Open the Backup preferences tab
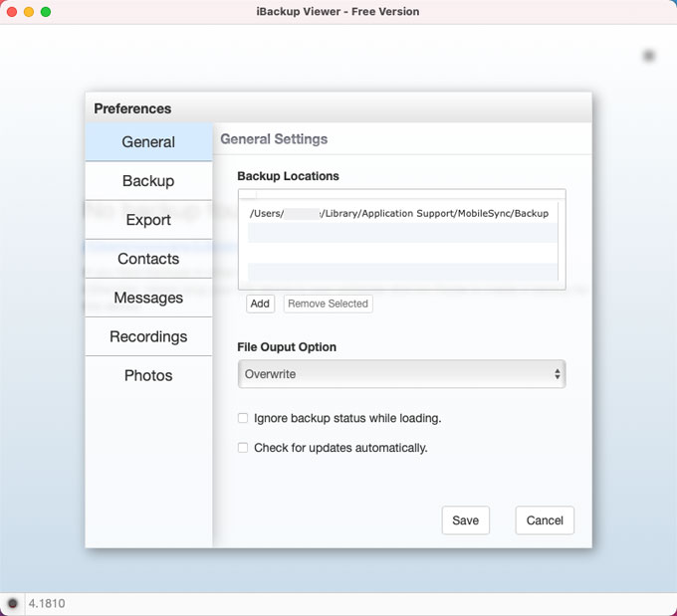Screen dimensions: 677x616 (148, 181)
